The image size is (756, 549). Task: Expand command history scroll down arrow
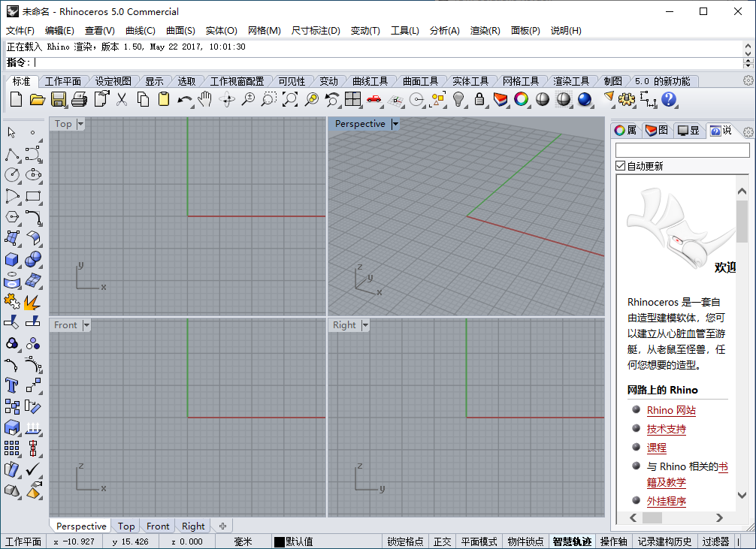pos(748,53)
